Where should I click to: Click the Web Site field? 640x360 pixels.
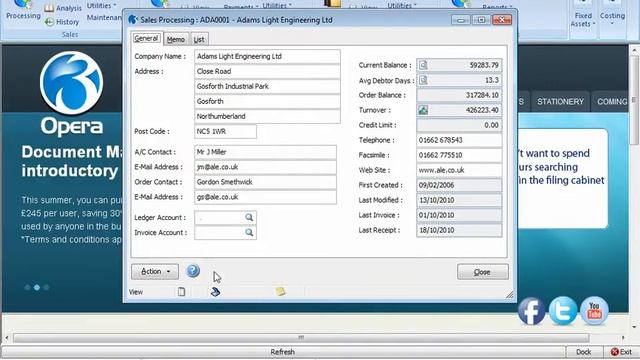(x=459, y=170)
